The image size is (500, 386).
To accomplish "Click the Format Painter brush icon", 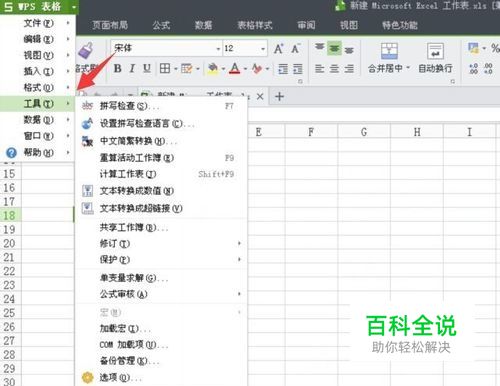I will (86, 51).
